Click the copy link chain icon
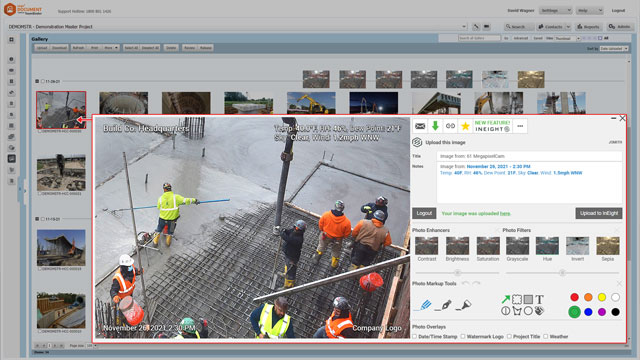640x360 pixels. click(450, 126)
